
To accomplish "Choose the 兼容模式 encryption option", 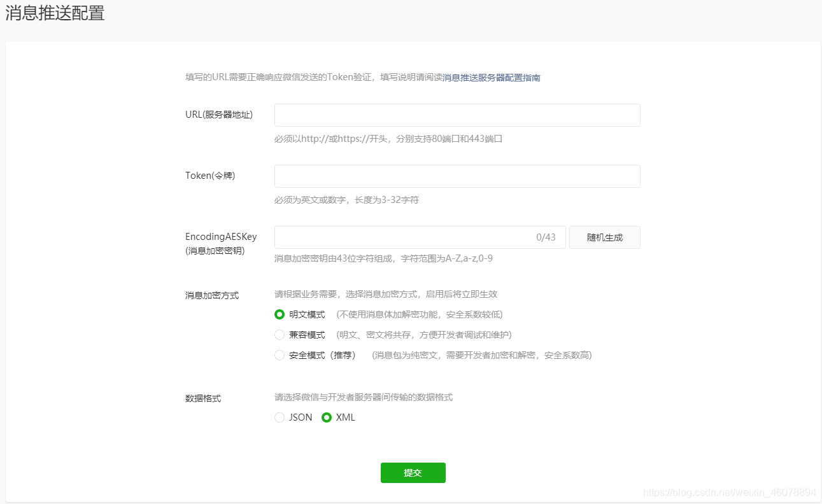I will click(x=279, y=335).
